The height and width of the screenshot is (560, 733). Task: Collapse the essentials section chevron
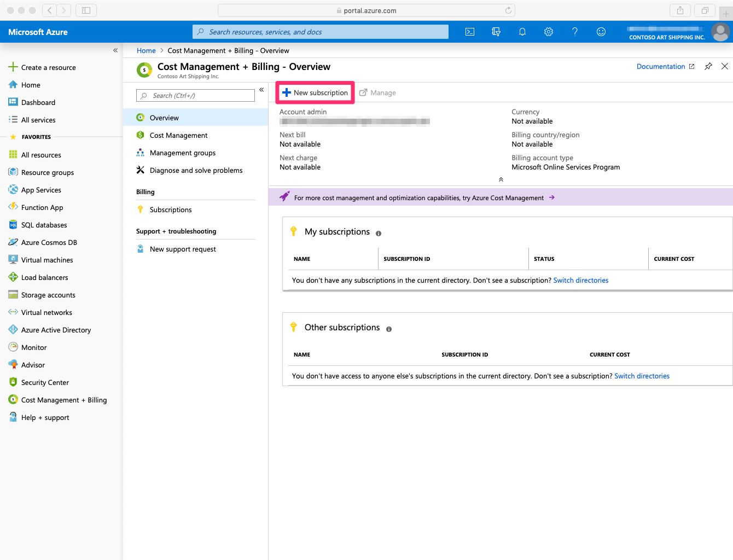pos(501,179)
